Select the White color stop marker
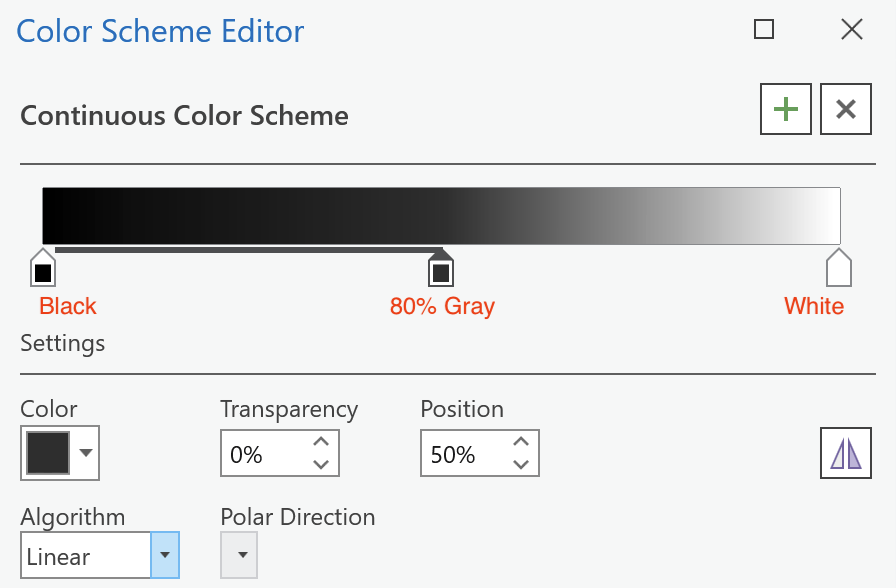Viewport: 896px width, 588px height. [839, 267]
